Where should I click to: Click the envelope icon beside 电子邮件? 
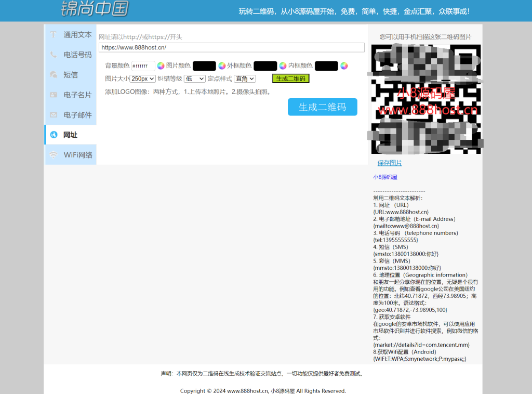click(x=54, y=115)
